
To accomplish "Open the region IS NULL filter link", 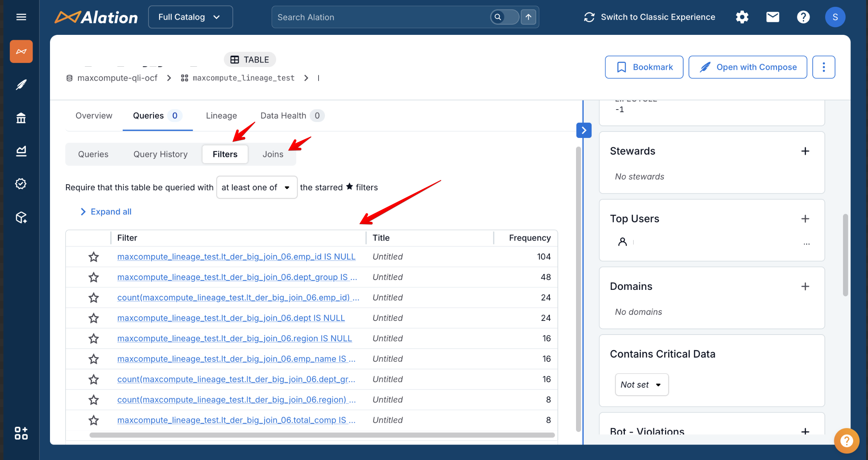I will click(x=234, y=338).
